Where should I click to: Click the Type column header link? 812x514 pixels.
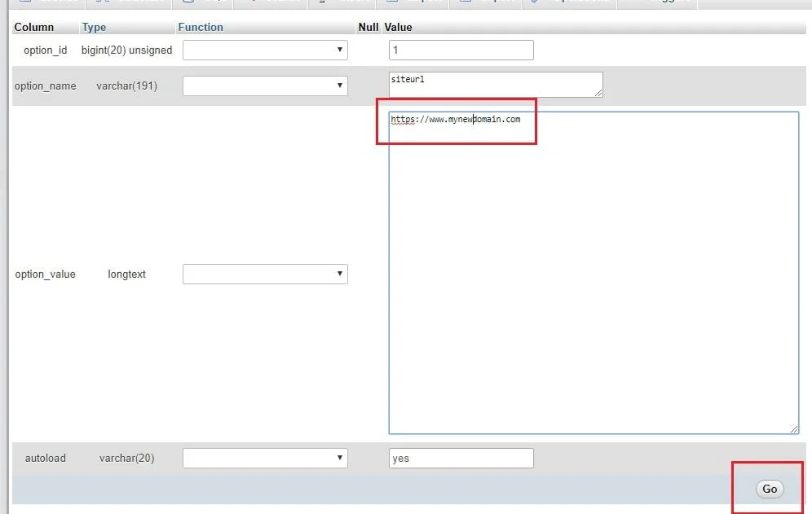click(x=94, y=27)
